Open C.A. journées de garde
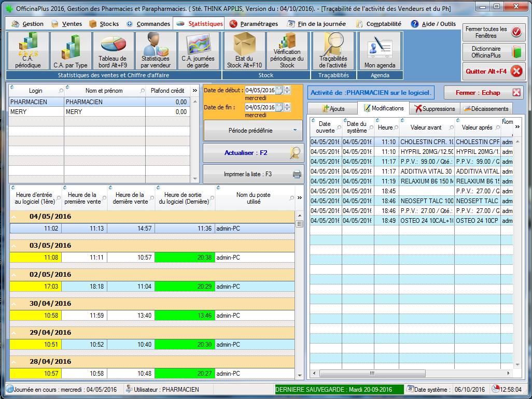This screenshot has height=399, width=532. tap(198, 51)
